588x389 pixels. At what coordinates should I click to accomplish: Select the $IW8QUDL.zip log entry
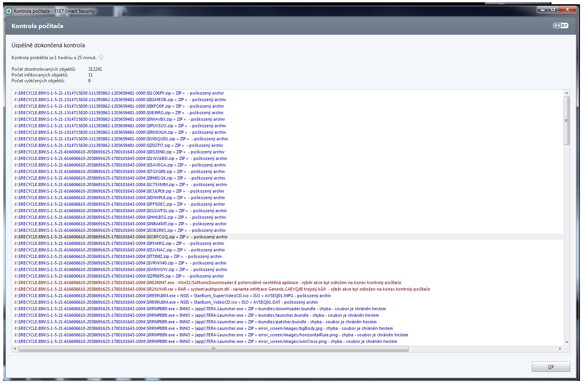pos(288,139)
